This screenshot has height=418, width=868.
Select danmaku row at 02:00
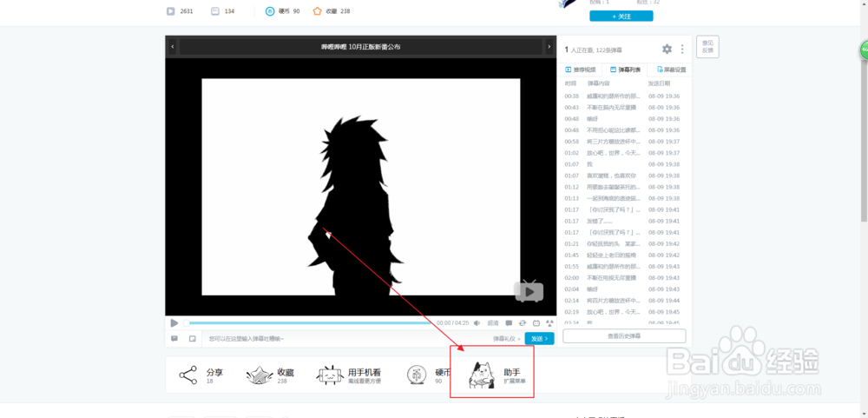(624, 278)
